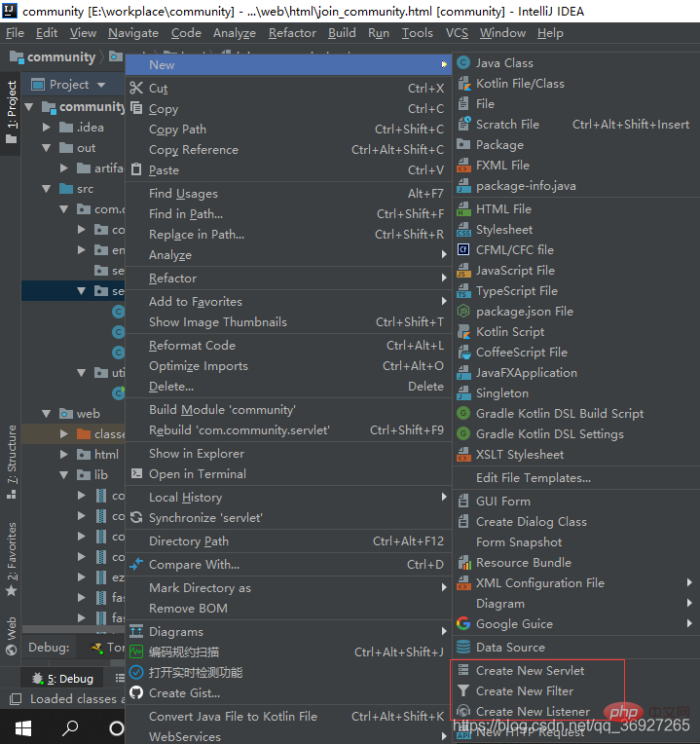Viewport: 700px width, 744px height.
Task: Click the Compare With arrows icon
Action: [136, 564]
